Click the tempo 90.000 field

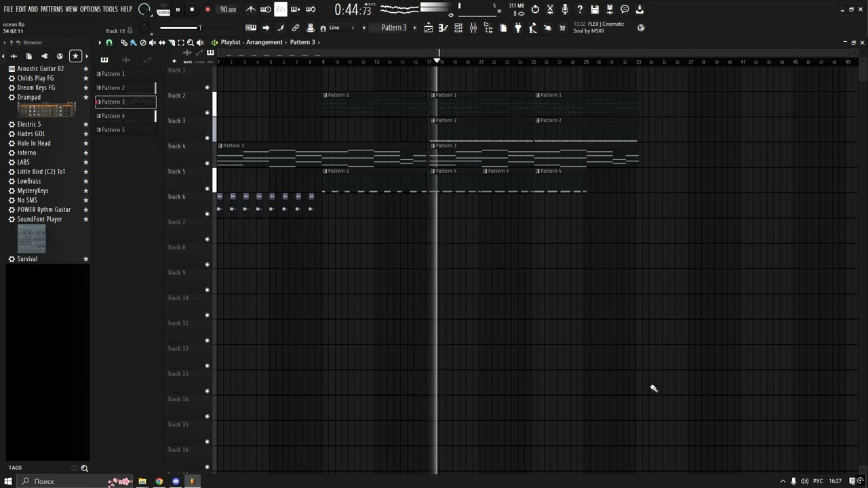click(x=228, y=9)
